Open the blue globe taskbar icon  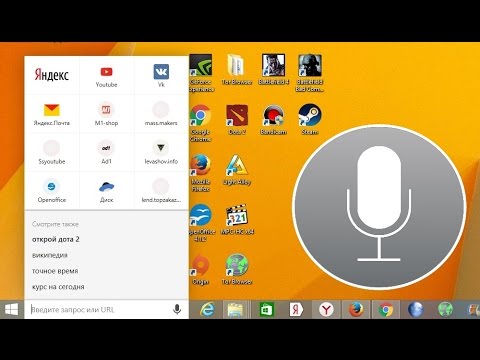[416, 310]
